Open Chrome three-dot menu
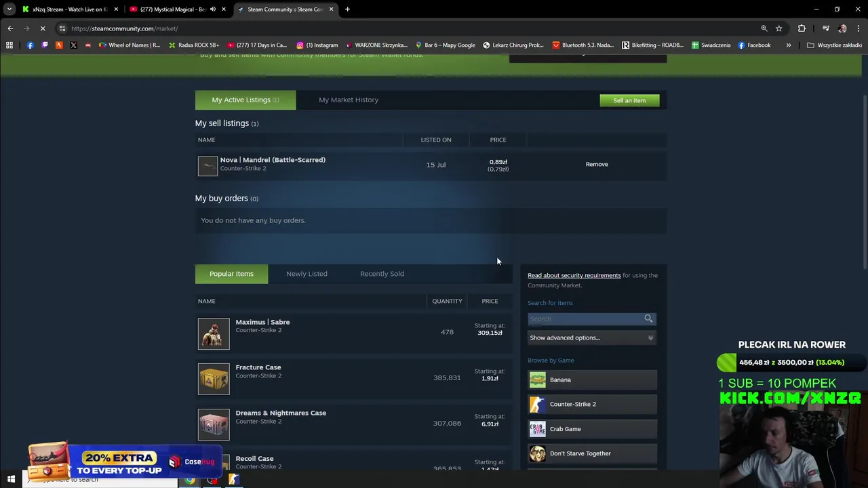This screenshot has height=488, width=868. pyautogui.click(x=859, y=28)
